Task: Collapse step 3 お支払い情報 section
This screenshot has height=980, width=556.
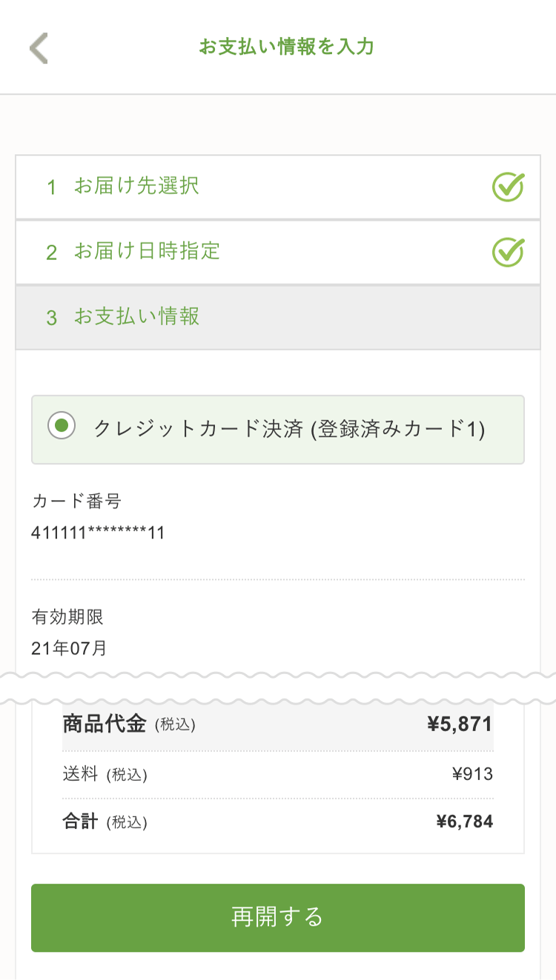Action: [278, 317]
